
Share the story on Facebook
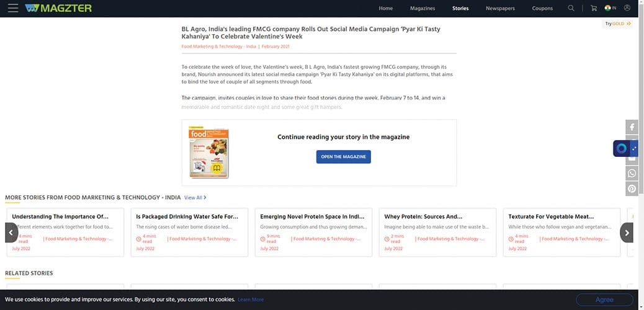632,127
